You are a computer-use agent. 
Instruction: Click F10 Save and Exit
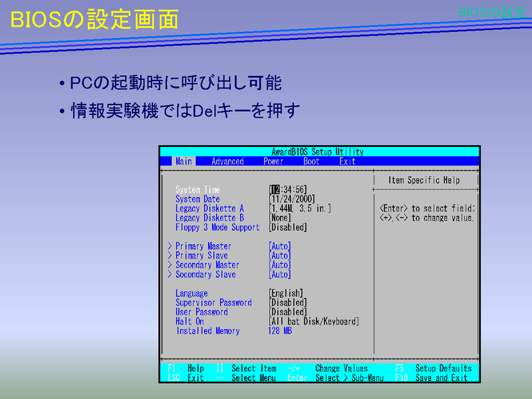pyautogui.click(x=432, y=378)
